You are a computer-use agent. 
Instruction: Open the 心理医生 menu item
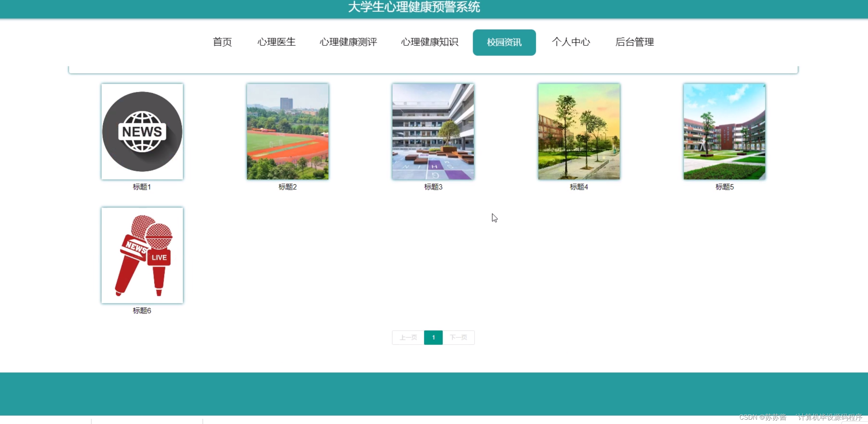click(276, 42)
